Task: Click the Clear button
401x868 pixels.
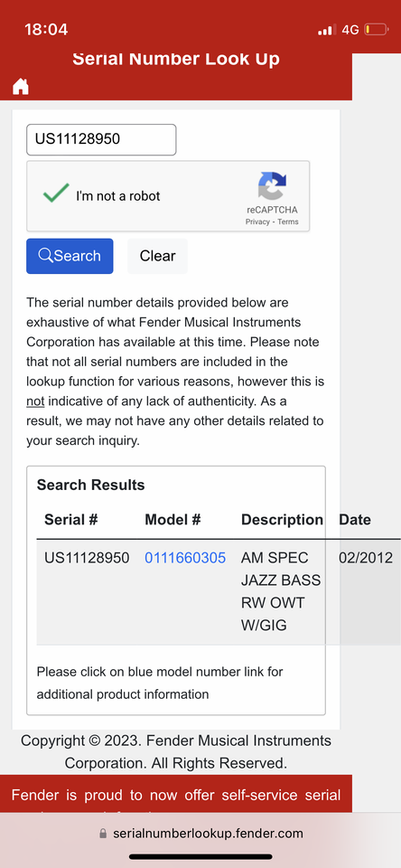Action: pos(158,256)
